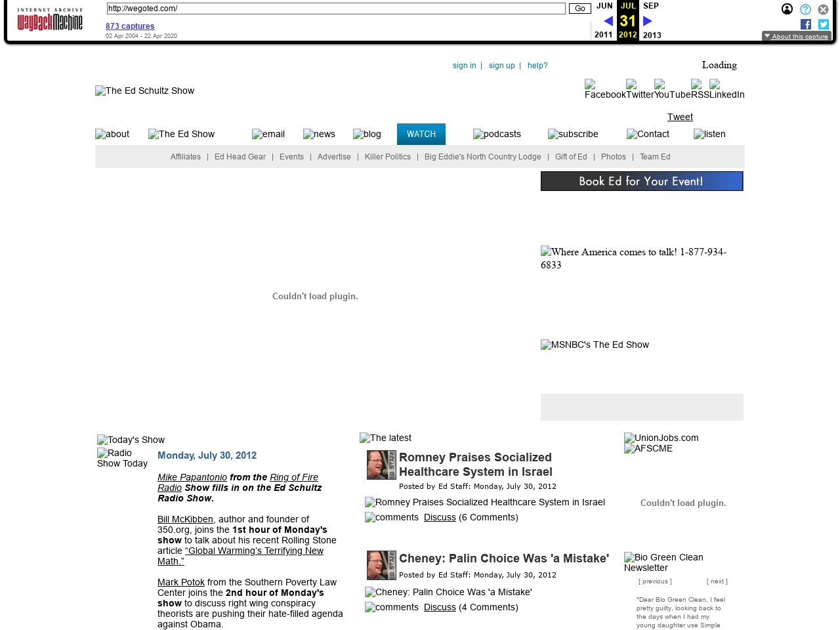840x630 pixels.
Task: Open the Wayback user account icon
Action: 787,9
